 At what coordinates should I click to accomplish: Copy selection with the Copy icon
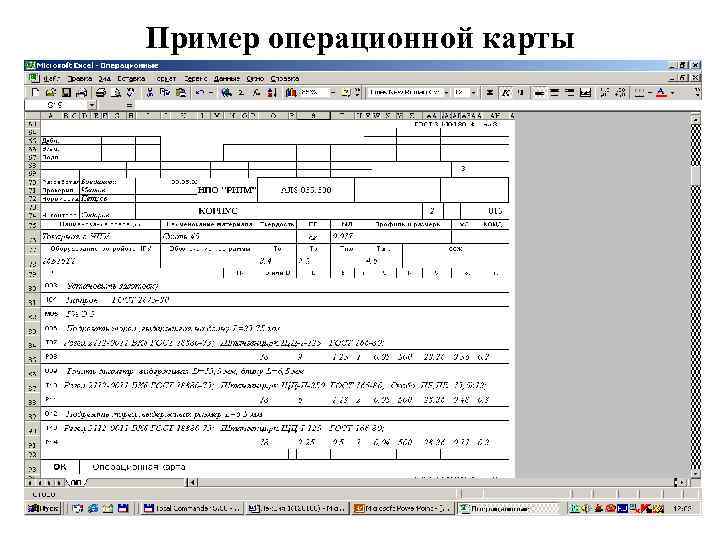pyautogui.click(x=165, y=93)
